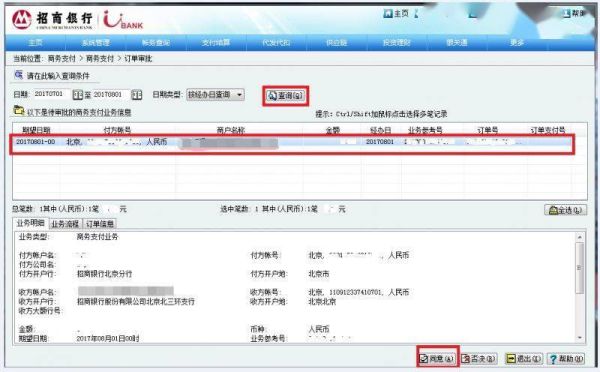This screenshot has width=600, height=372.
Task: Click the U-BANK logo in header
Action: (x=123, y=20)
